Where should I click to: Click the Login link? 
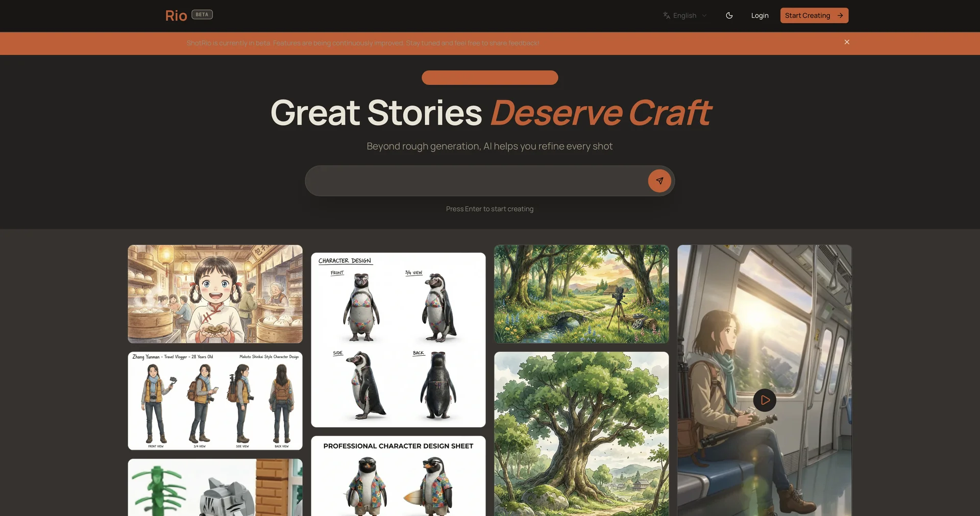[x=759, y=15]
